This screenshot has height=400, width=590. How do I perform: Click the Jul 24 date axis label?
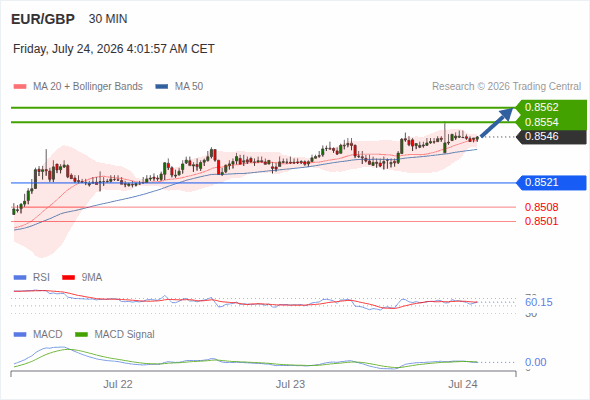click(463, 384)
